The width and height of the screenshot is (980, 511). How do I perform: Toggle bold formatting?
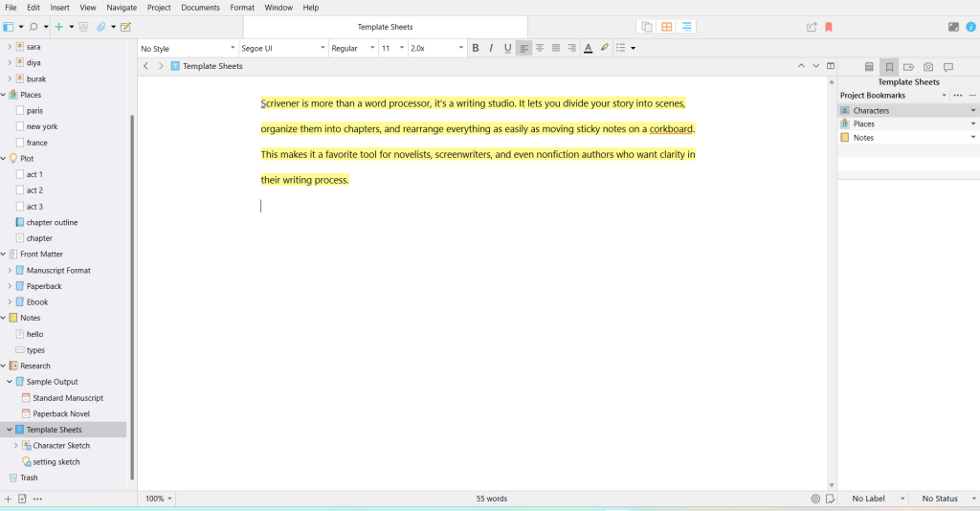pos(476,48)
